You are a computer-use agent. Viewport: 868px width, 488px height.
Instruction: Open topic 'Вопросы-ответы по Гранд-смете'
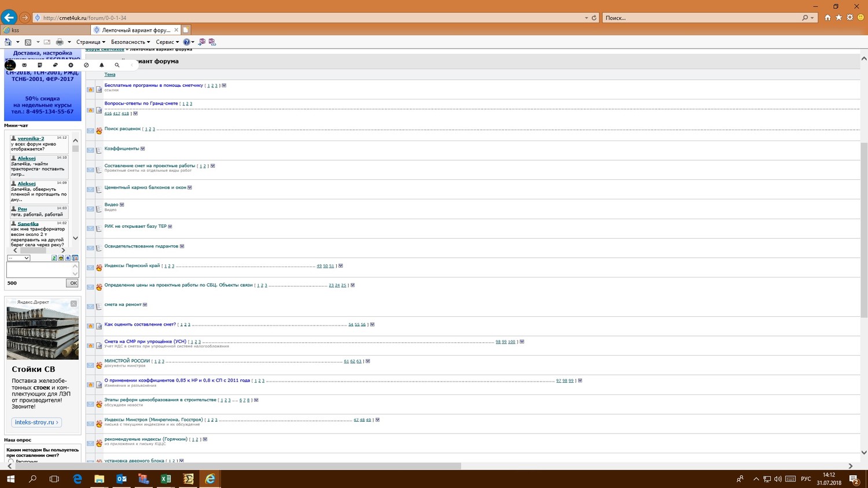coord(141,103)
